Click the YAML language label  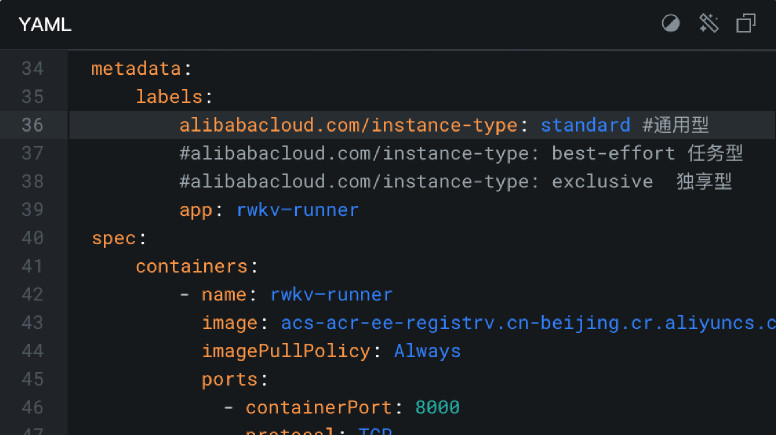45,24
